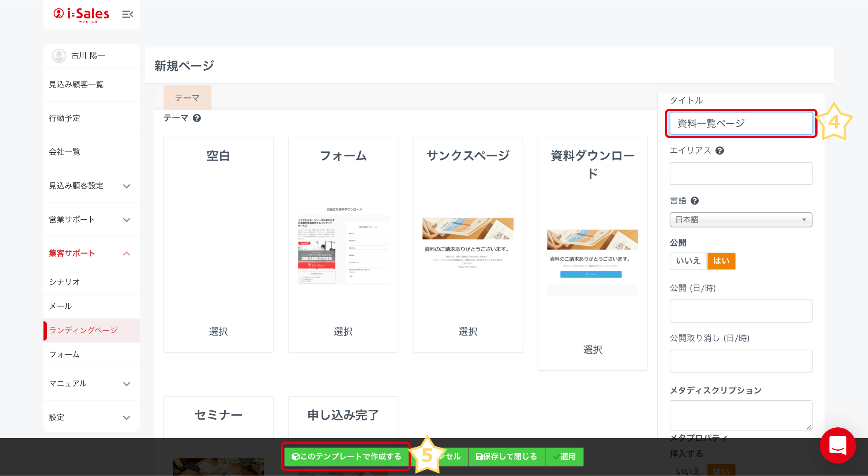Open the 日本語 language dropdown
The width and height of the screenshot is (868, 476).
[x=741, y=220]
